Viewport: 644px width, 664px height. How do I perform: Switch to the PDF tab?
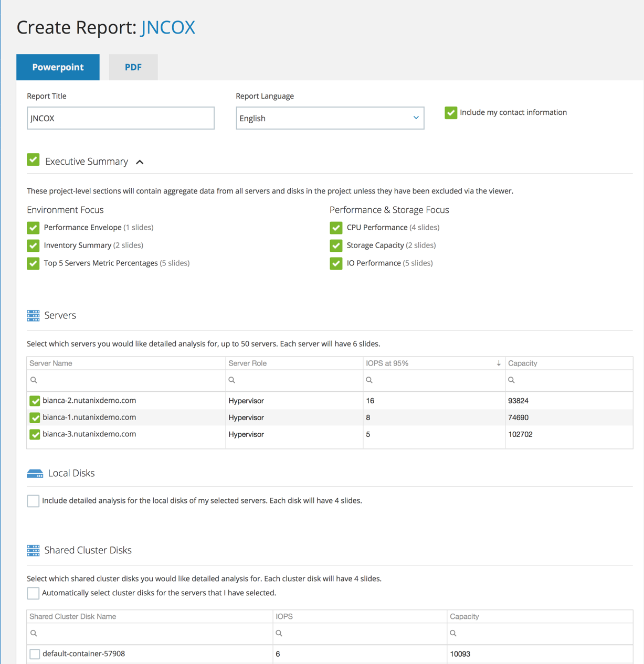[133, 67]
